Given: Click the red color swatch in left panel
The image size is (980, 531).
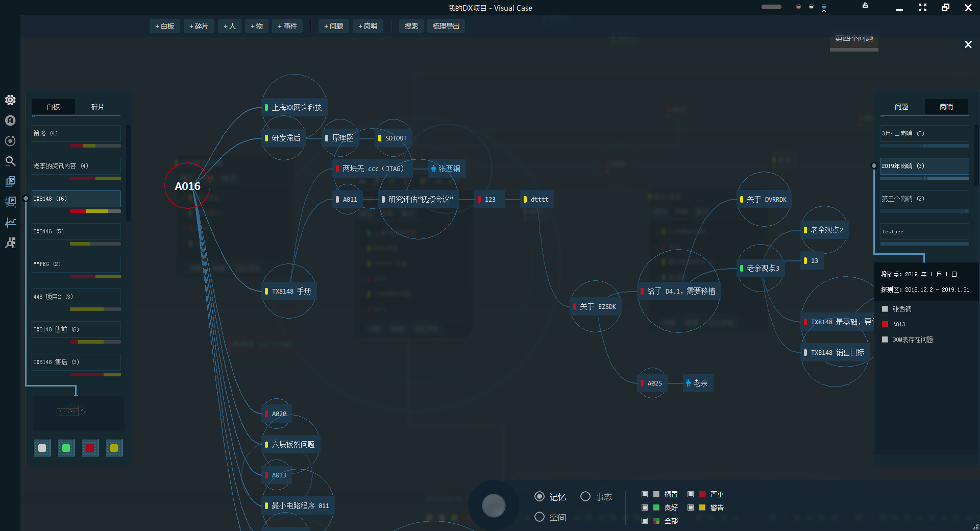Looking at the screenshot, I should click(x=90, y=448).
